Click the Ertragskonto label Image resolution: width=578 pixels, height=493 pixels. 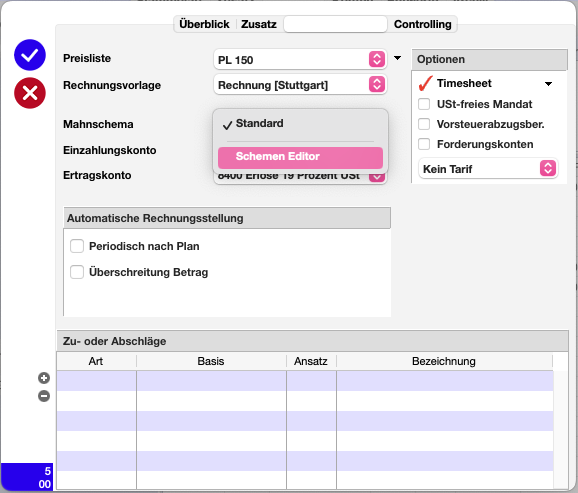[x=97, y=175]
